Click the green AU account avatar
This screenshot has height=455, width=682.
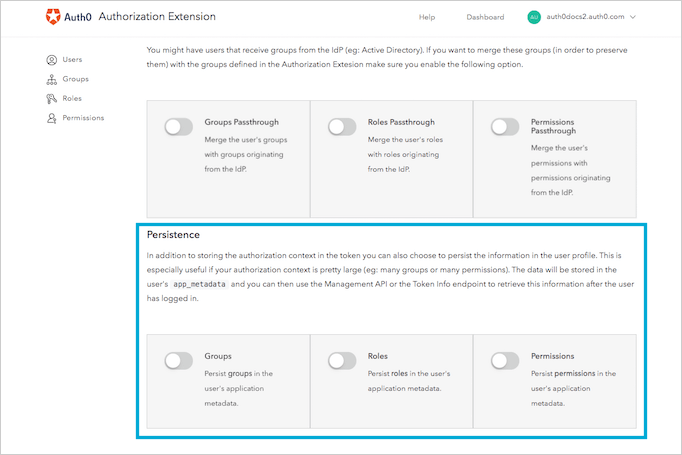[534, 17]
